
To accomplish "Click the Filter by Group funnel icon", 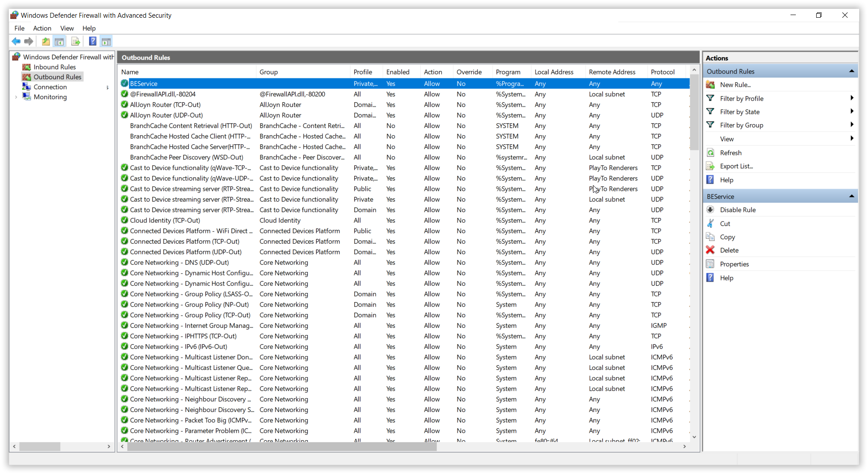I will click(x=710, y=125).
